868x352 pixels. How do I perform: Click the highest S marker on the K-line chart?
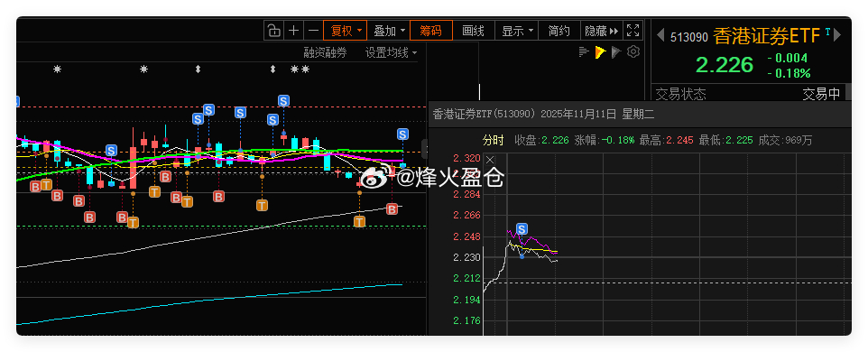[283, 101]
